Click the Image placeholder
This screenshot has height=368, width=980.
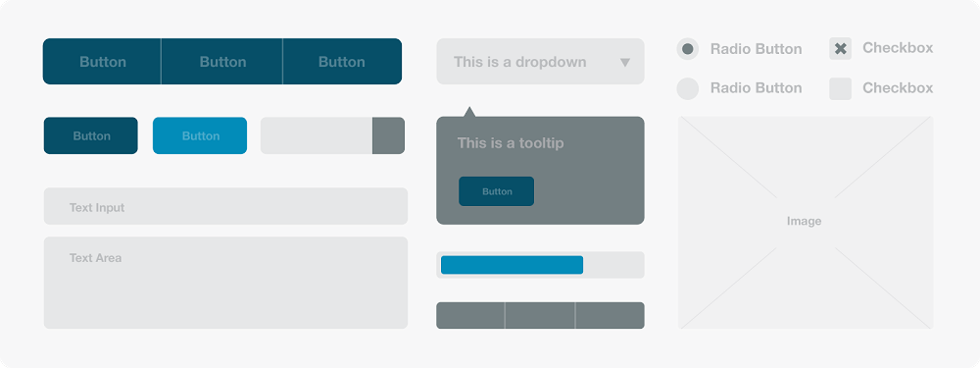(806, 222)
